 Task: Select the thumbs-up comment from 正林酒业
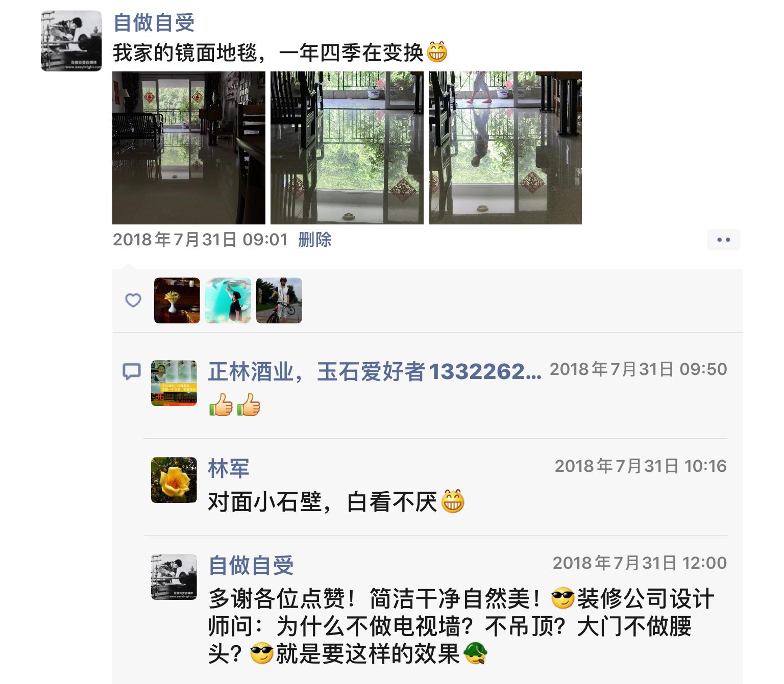(x=235, y=406)
